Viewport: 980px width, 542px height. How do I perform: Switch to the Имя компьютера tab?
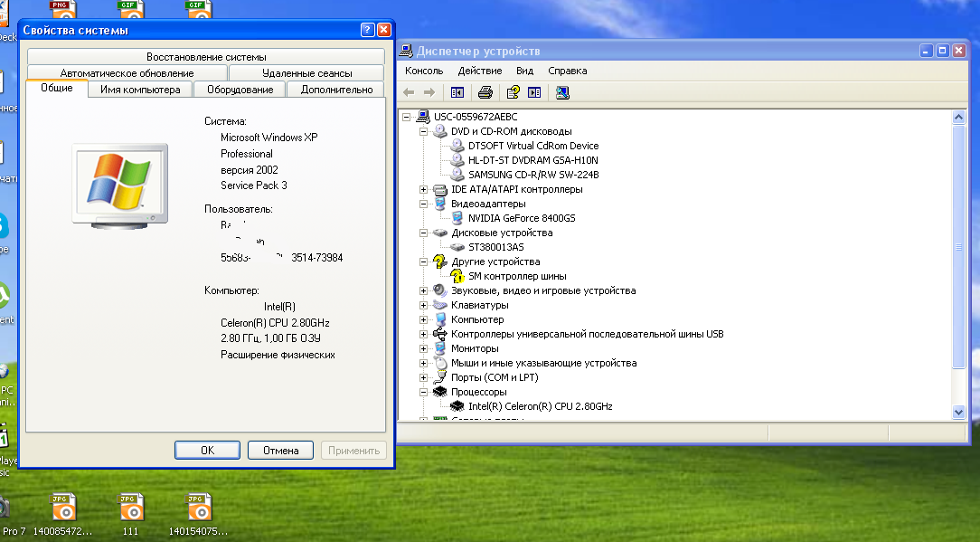point(140,90)
